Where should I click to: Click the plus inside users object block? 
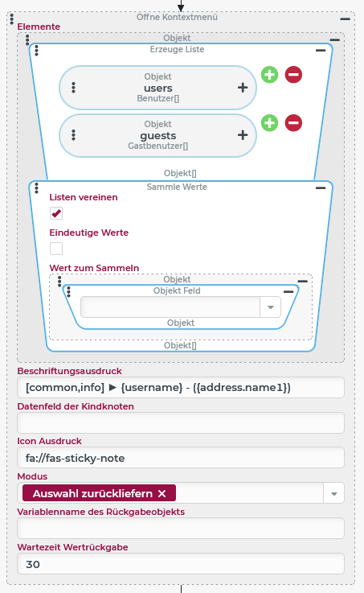tap(243, 88)
